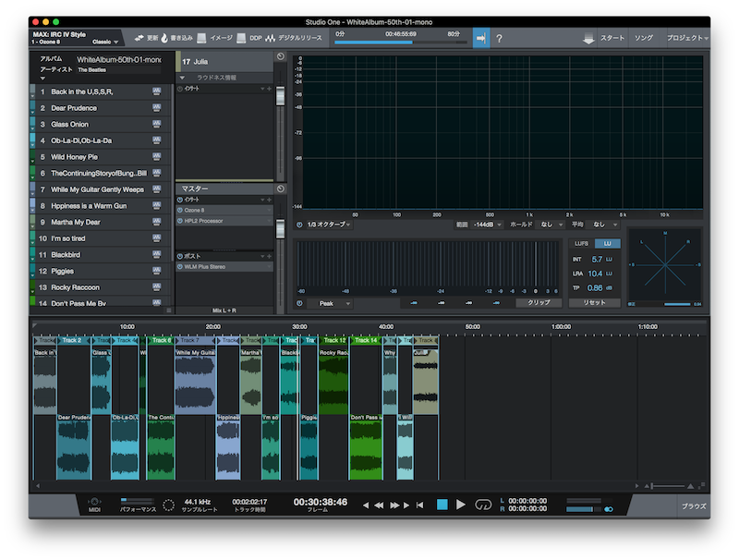The image size is (739, 560).
Task: Toggle power for the track Inserts section
Action: tap(179, 89)
